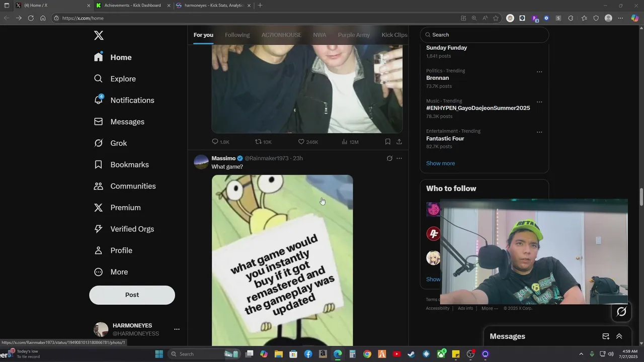Image resolution: width=644 pixels, height=362 pixels.
Task: Switch to harmoneyes Kick Stats tab
Action: point(213,6)
